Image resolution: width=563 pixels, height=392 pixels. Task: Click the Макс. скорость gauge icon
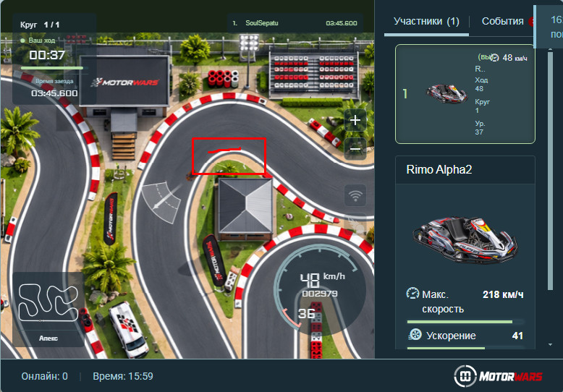413,294
